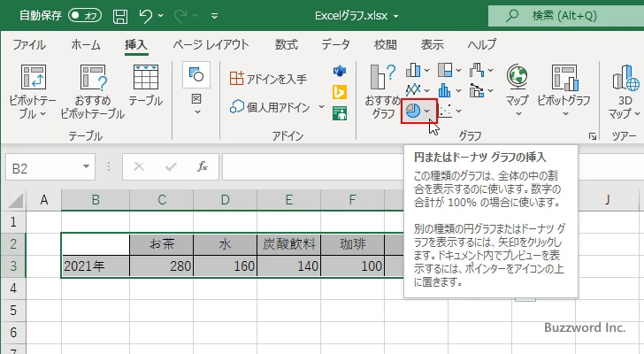Image resolution: width=644 pixels, height=354 pixels.
Task: Select column J header
Action: pyautogui.click(x=607, y=200)
